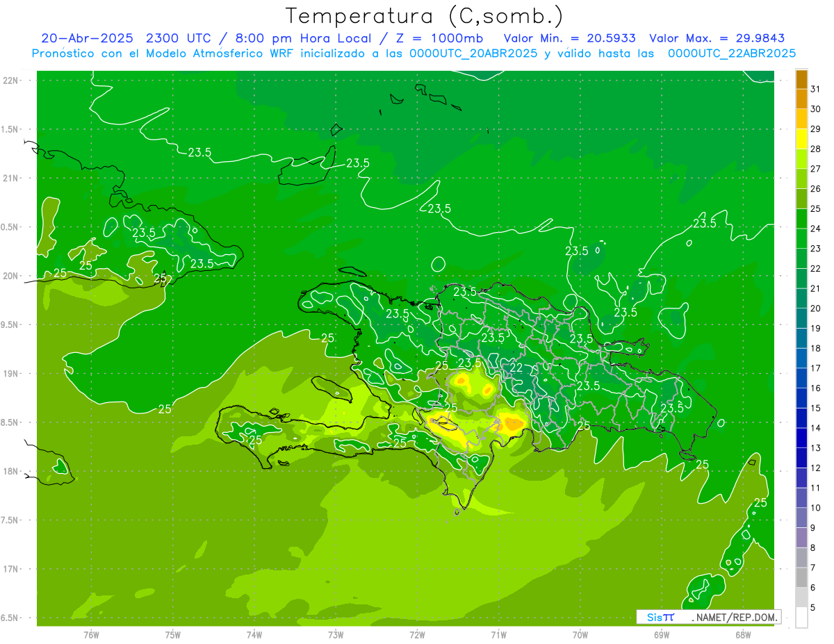Click the "71W" longitude axis label
The width and height of the screenshot is (834, 644).
(498, 634)
